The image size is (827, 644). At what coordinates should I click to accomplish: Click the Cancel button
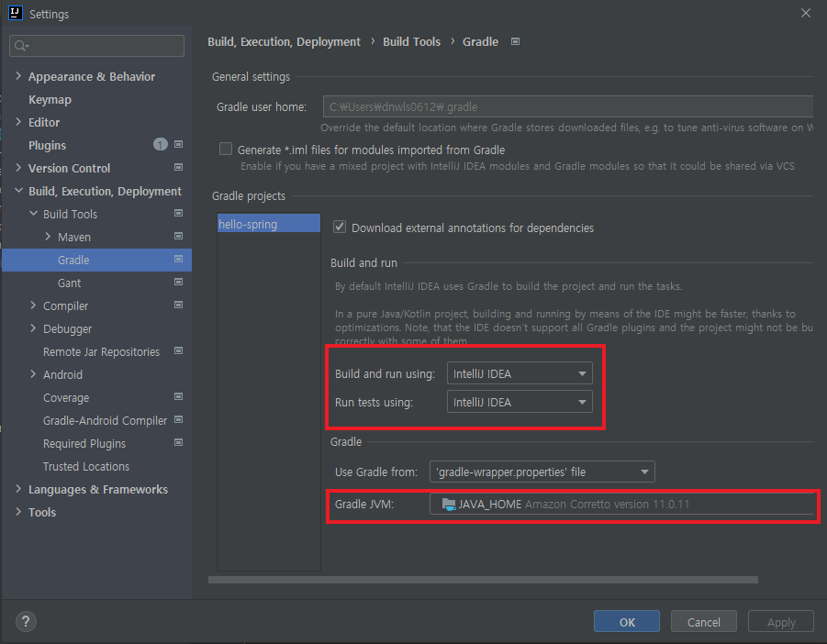pos(704,622)
